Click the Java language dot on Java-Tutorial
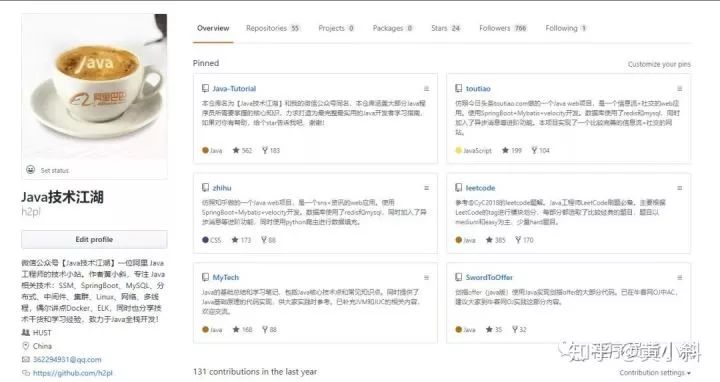Image resolution: width=720 pixels, height=382 pixels. point(205,150)
